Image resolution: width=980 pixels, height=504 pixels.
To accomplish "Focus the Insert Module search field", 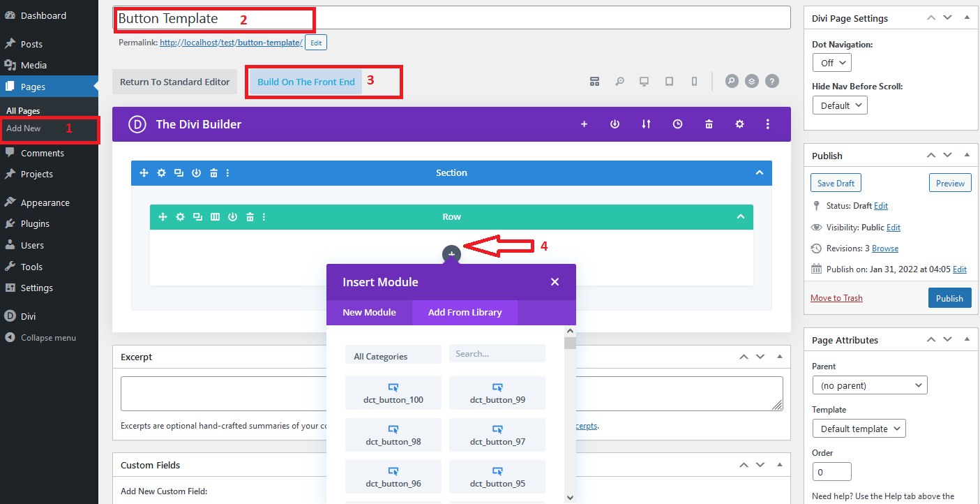I will click(497, 354).
